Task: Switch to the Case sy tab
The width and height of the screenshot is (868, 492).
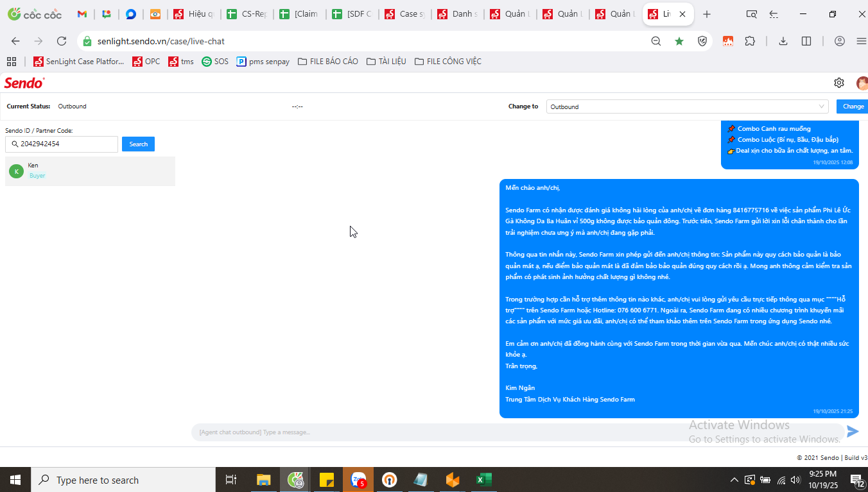Action: click(406, 14)
